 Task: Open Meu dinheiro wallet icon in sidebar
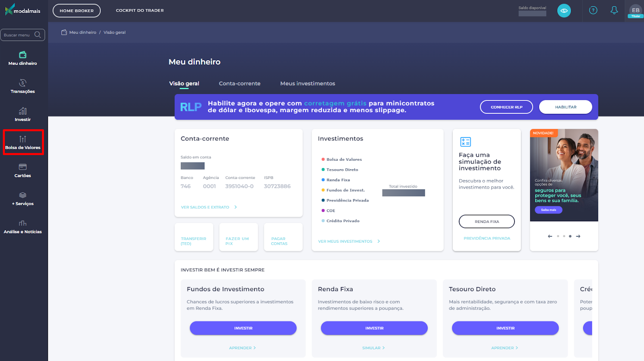pos(23,55)
